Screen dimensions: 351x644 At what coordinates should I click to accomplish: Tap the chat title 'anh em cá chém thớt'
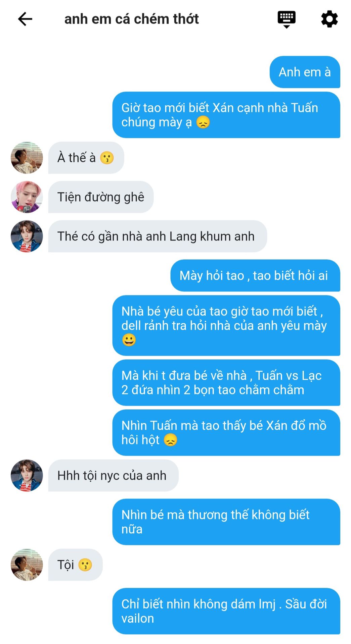click(131, 19)
